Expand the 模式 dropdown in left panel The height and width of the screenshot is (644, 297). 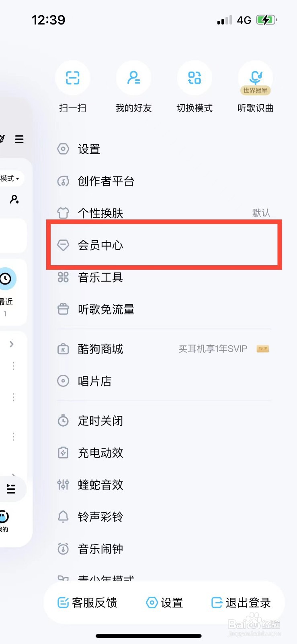coord(11,178)
